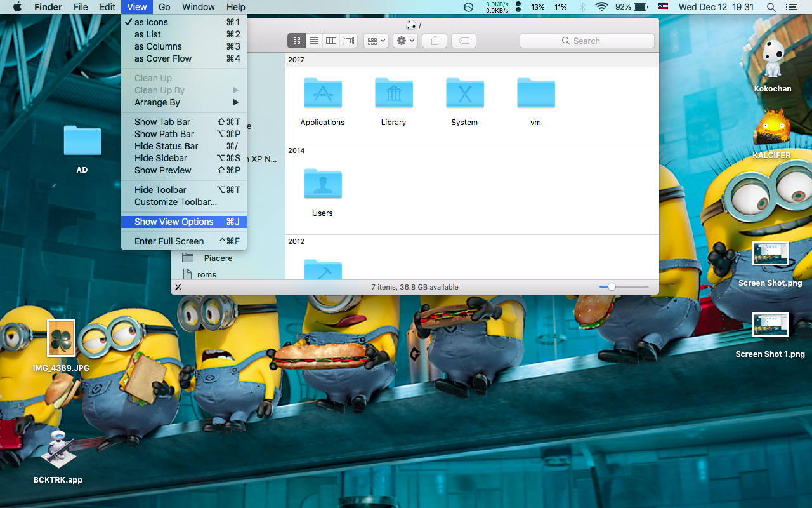812x508 pixels.
Task: Click Show Tab Bar menu item
Action: [x=184, y=122]
